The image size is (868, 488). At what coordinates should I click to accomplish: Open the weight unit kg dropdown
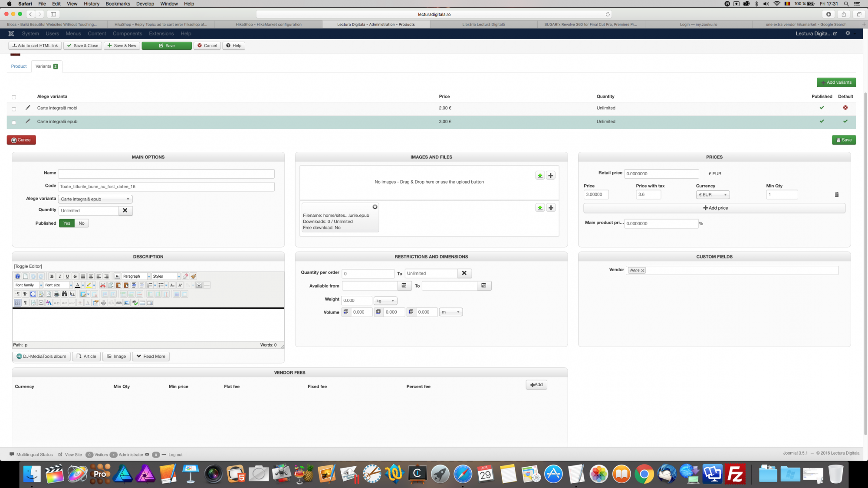(x=385, y=301)
